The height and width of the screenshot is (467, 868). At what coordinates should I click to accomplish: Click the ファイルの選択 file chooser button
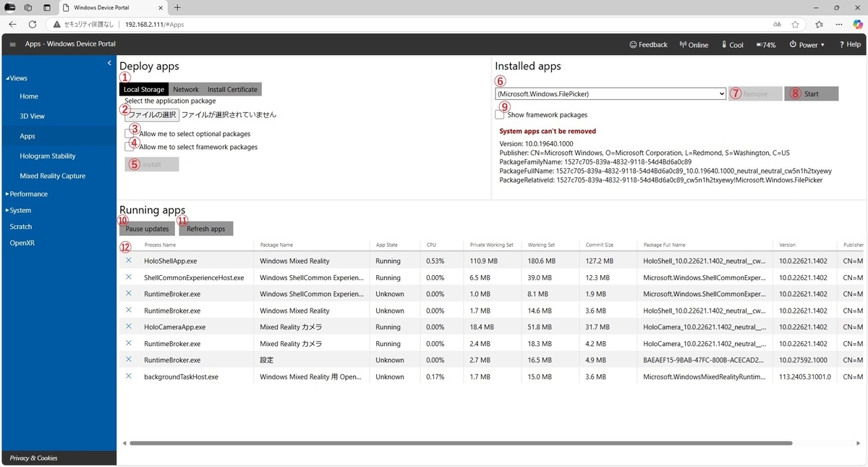(152, 114)
